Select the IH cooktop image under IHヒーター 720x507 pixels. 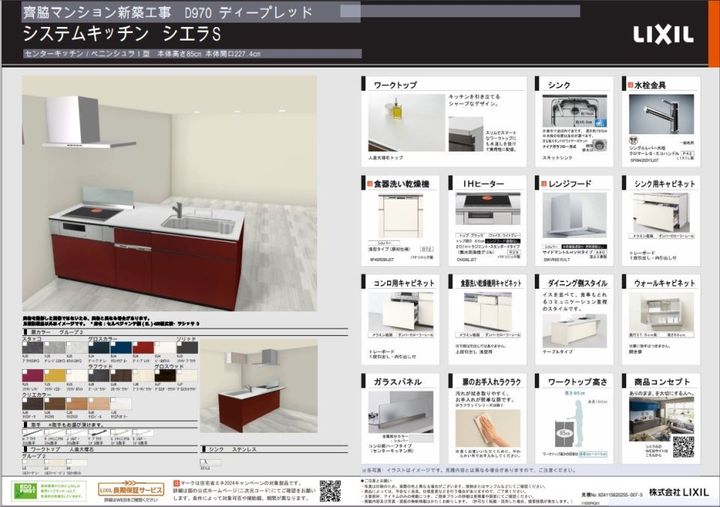coord(490,209)
